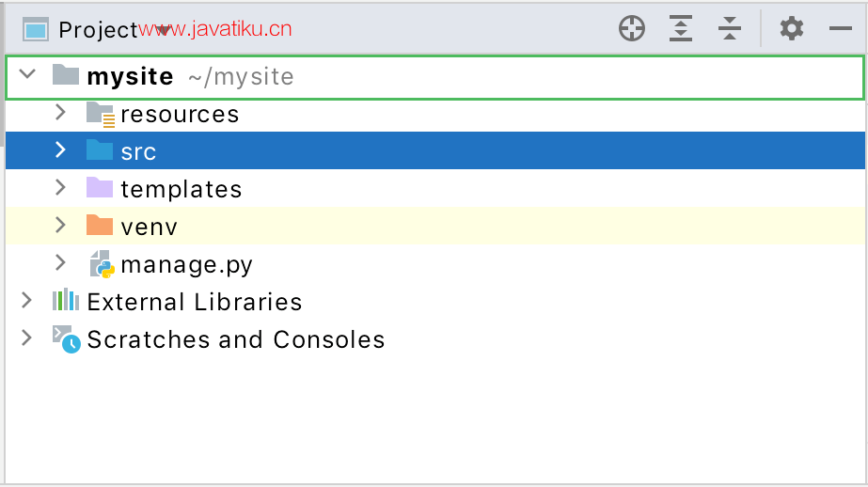Expand the Scratches and Consoles arrow
The image size is (868, 487).
26,338
